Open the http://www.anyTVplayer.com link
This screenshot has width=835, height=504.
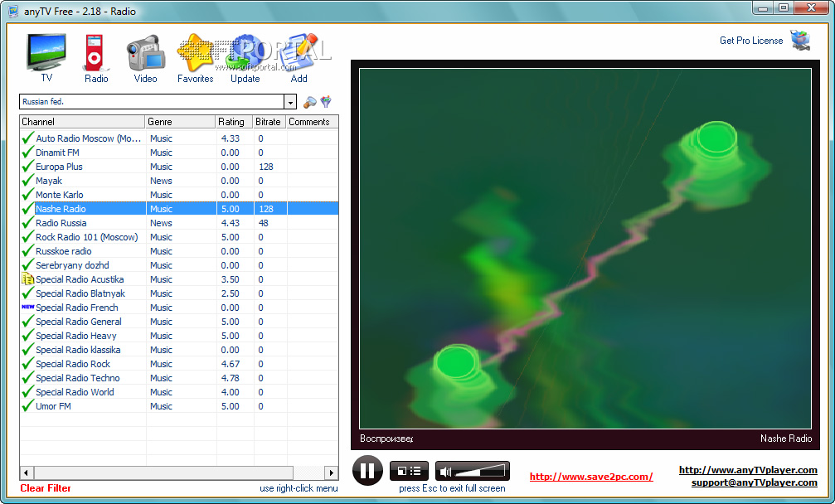click(x=748, y=470)
